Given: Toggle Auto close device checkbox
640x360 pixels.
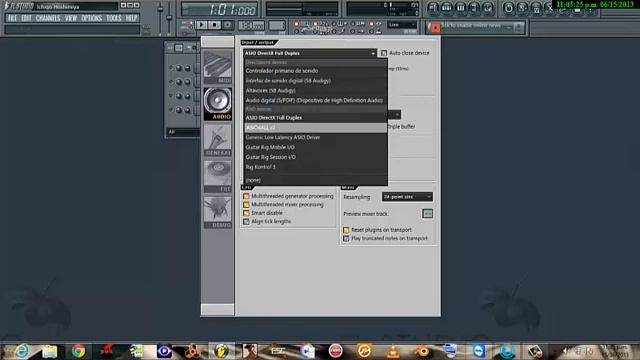Looking at the screenshot, I should [384, 53].
